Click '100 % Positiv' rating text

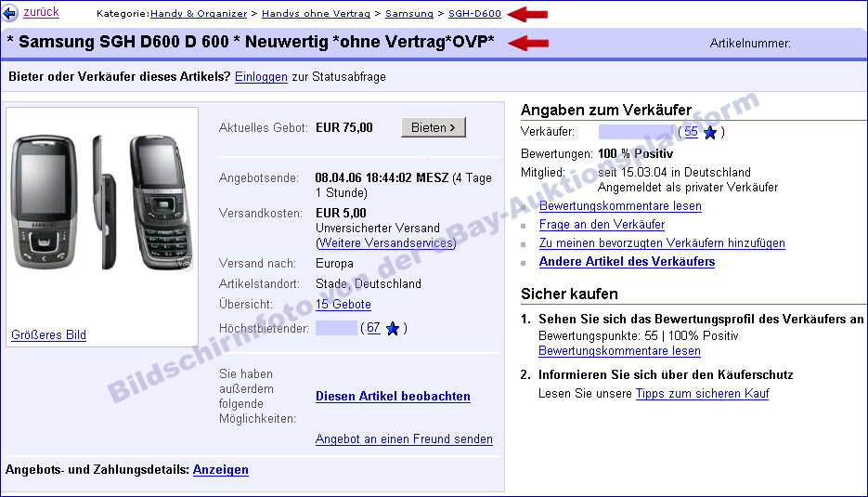coord(636,153)
